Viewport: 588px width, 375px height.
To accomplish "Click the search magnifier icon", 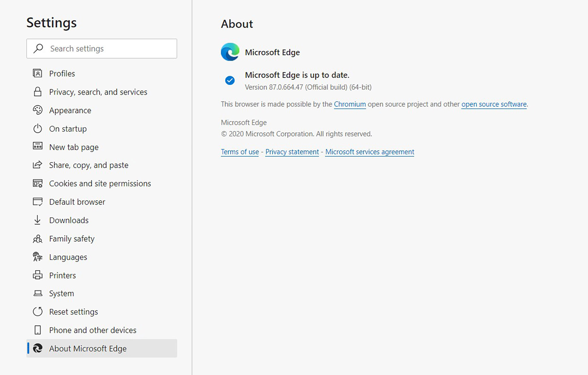I will click(x=38, y=49).
